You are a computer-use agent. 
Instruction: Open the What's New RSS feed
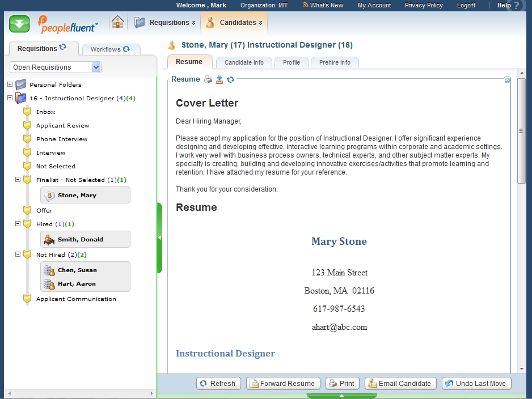(323, 5)
